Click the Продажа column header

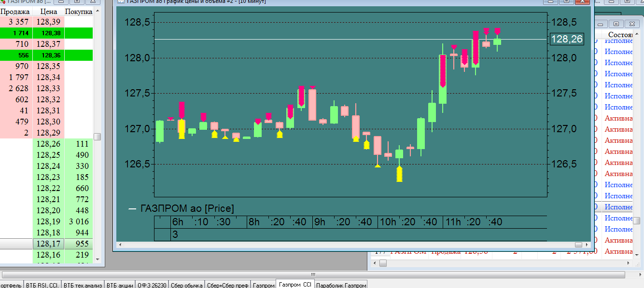click(16, 11)
